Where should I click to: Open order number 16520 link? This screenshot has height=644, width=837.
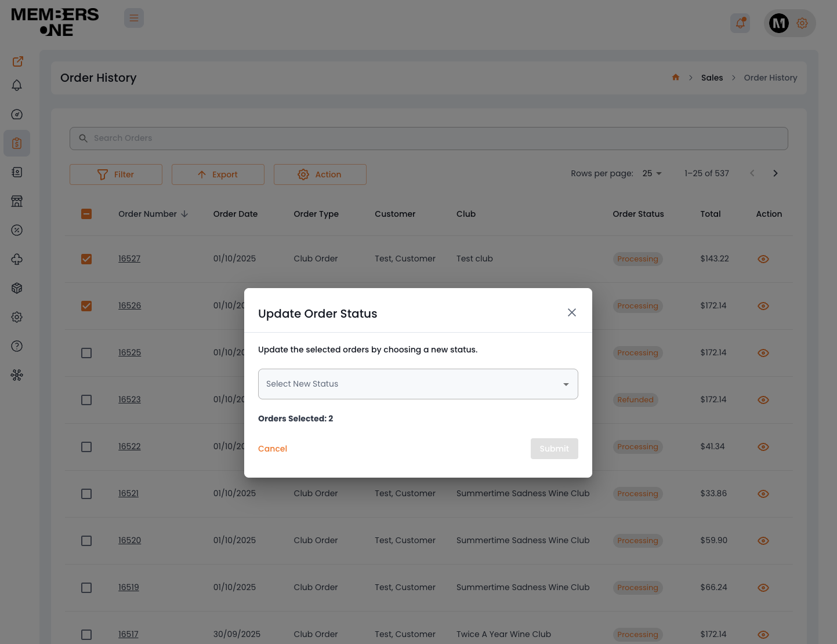(129, 540)
